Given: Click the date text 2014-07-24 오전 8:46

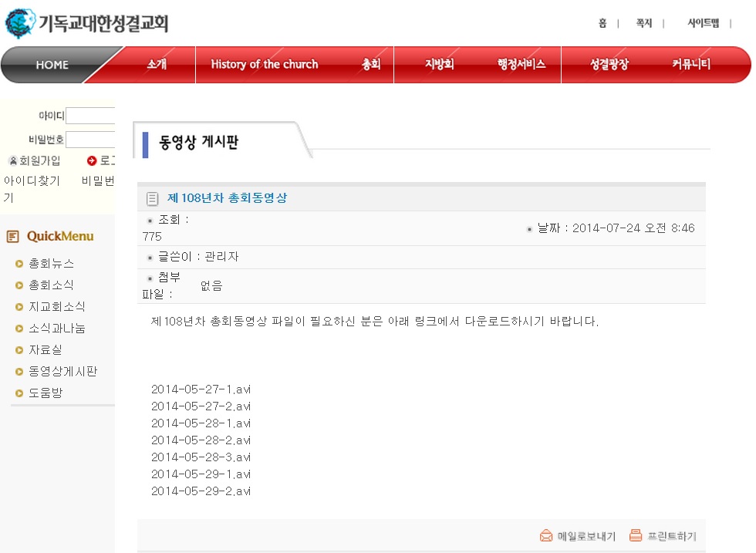Looking at the screenshot, I should (633, 228).
